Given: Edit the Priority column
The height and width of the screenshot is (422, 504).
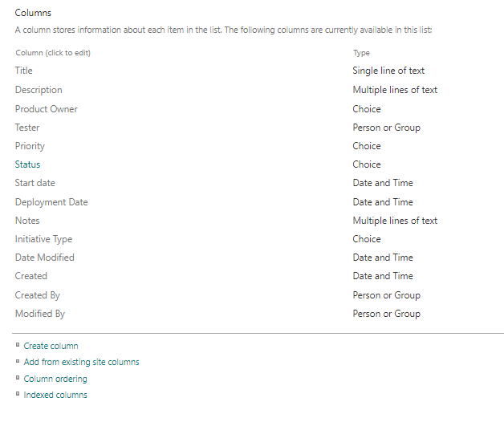Looking at the screenshot, I should (x=30, y=146).
